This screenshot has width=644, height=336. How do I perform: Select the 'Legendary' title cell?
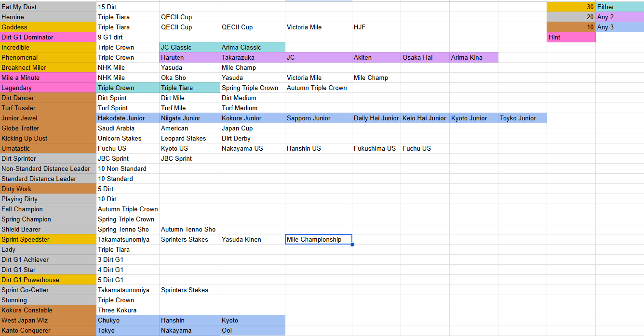coord(48,88)
